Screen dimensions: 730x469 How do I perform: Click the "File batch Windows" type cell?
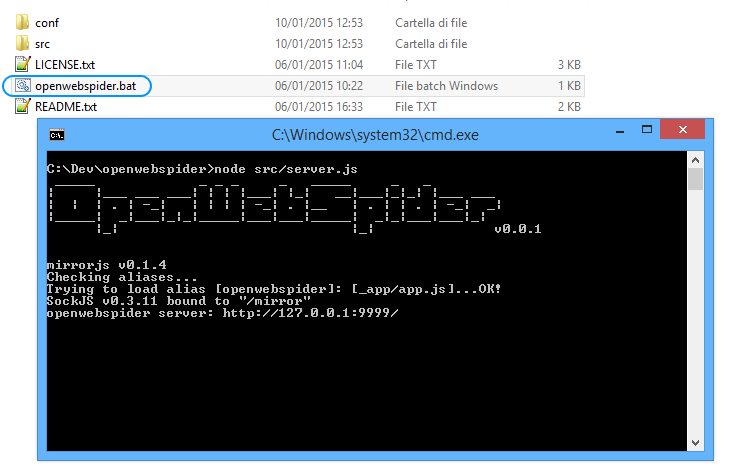click(x=446, y=86)
